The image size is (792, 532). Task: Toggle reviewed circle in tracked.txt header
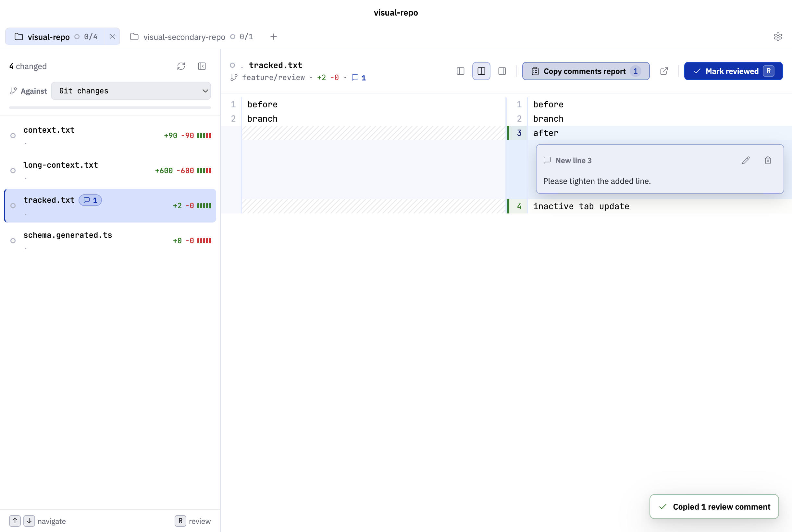tap(232, 65)
